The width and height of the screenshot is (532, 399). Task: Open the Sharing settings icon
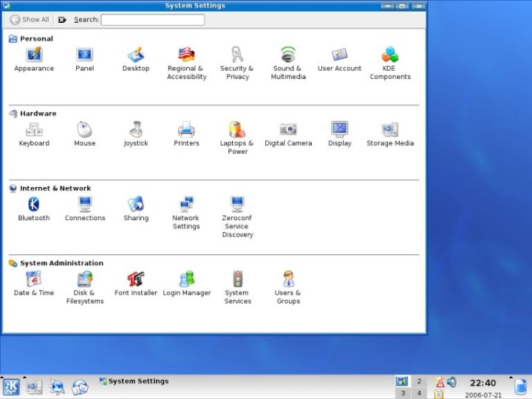(x=136, y=208)
